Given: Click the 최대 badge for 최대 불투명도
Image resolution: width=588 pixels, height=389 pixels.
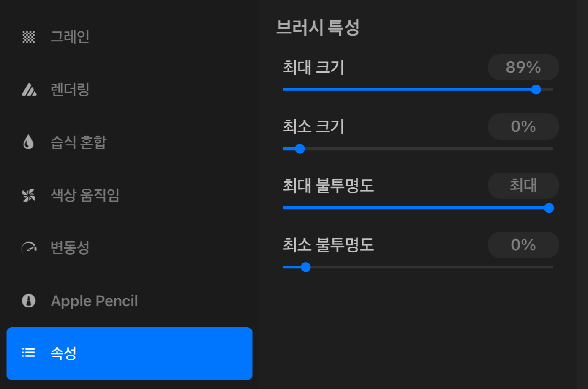Looking at the screenshot, I should pyautogui.click(x=523, y=185).
